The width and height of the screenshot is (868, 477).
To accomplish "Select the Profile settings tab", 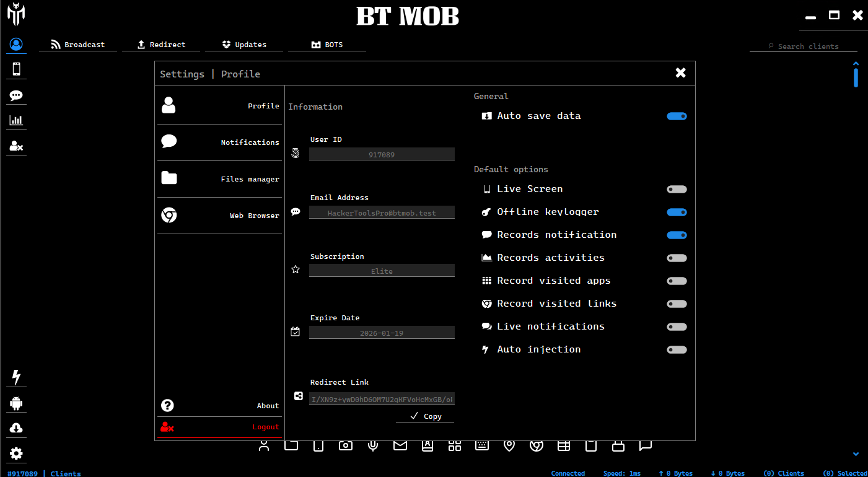I will (x=219, y=106).
